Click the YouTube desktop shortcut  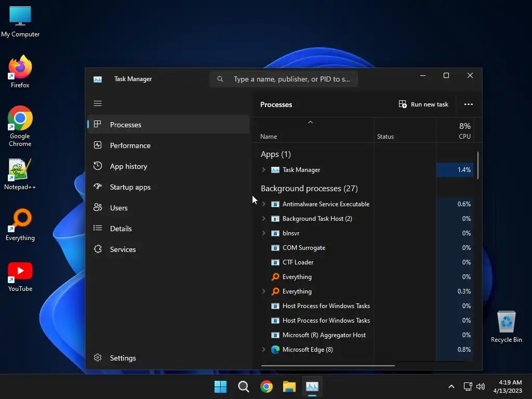pyautogui.click(x=20, y=277)
